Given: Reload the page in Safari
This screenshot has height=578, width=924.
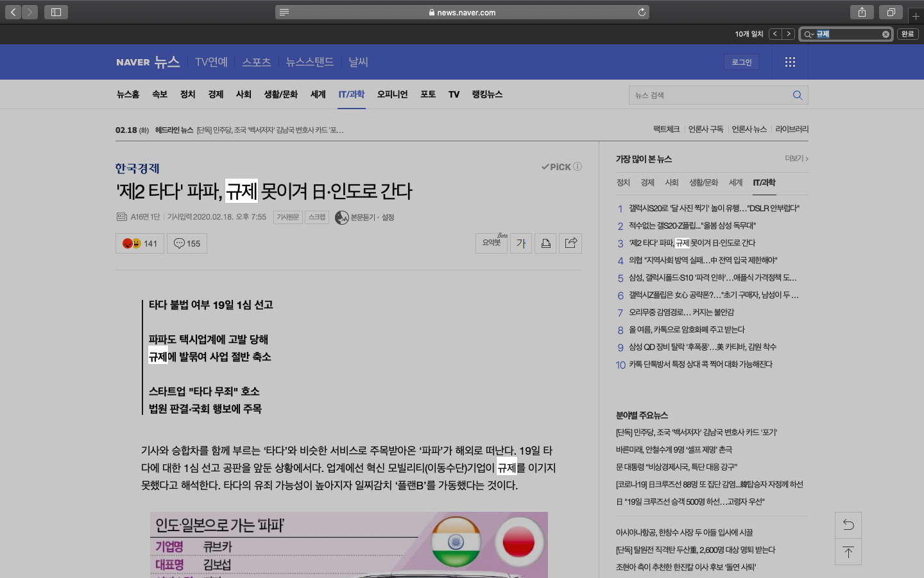Looking at the screenshot, I should pos(642,12).
